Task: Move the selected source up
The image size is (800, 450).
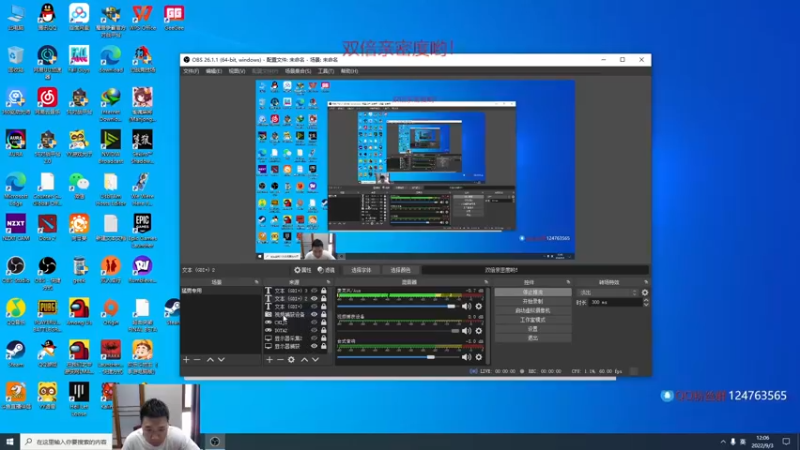Action: 305,360
